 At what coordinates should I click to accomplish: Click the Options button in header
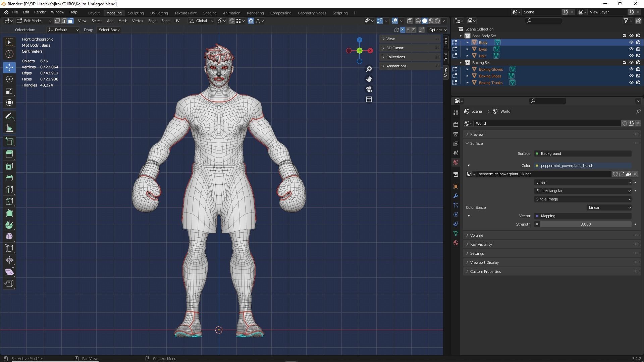tap(438, 30)
